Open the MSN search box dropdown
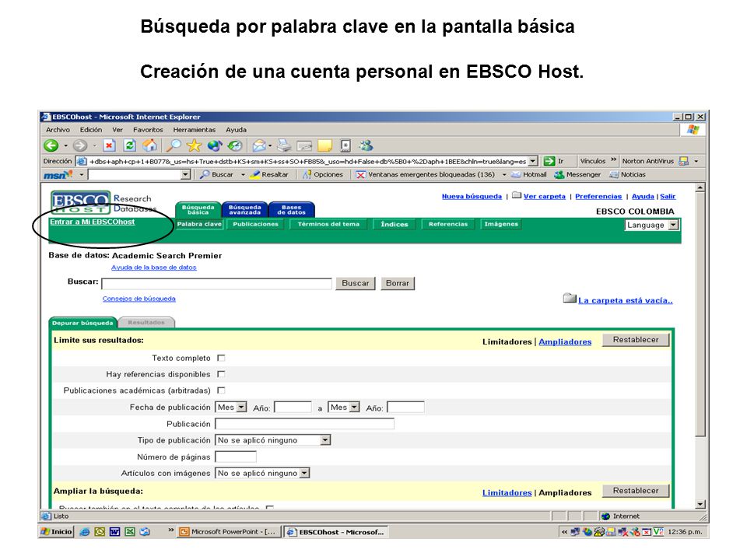The width and height of the screenshot is (747, 560). pos(186,175)
